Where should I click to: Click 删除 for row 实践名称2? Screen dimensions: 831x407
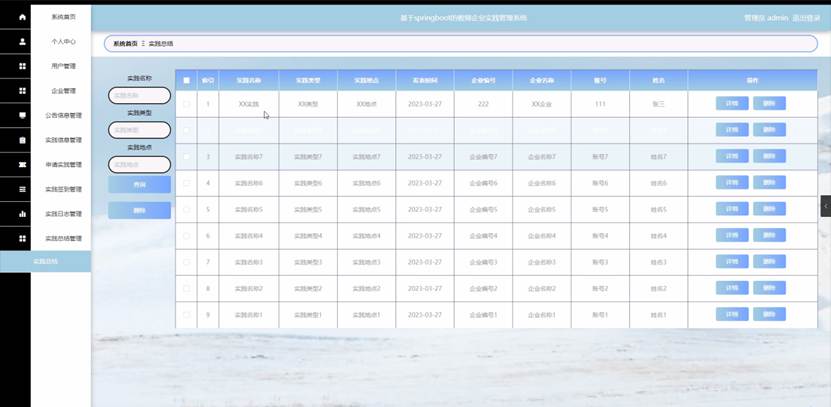[769, 288]
